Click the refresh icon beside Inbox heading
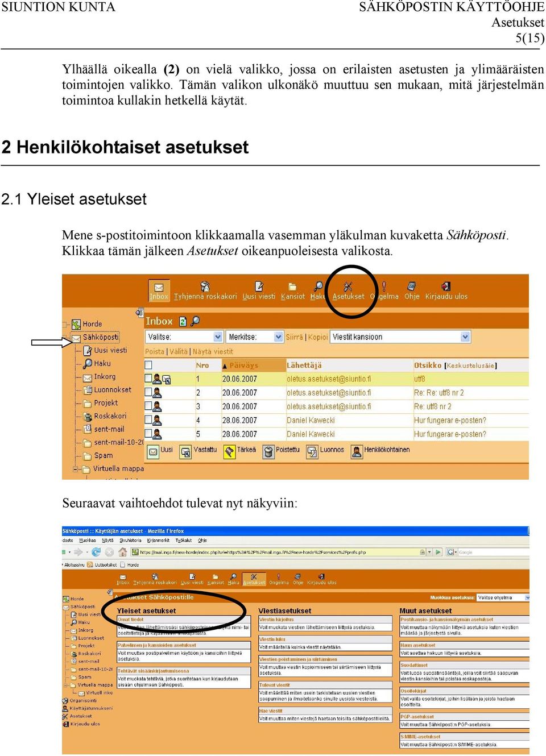Screen dimensions: 546x756 coord(183,321)
